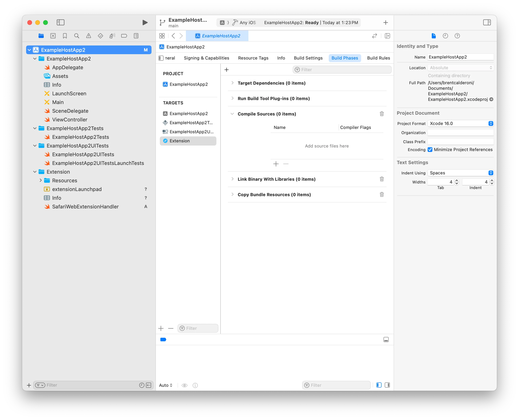Switch to the Build Settings tab

pos(308,58)
